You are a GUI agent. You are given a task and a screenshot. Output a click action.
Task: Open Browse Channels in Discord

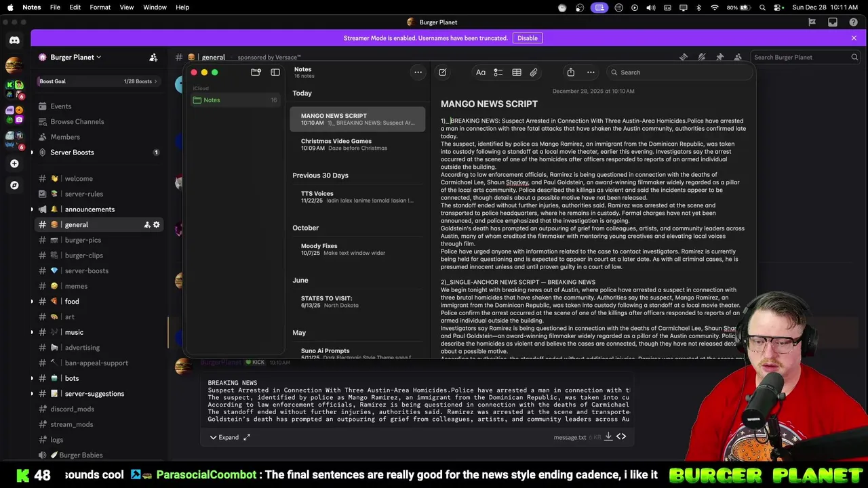point(98,122)
